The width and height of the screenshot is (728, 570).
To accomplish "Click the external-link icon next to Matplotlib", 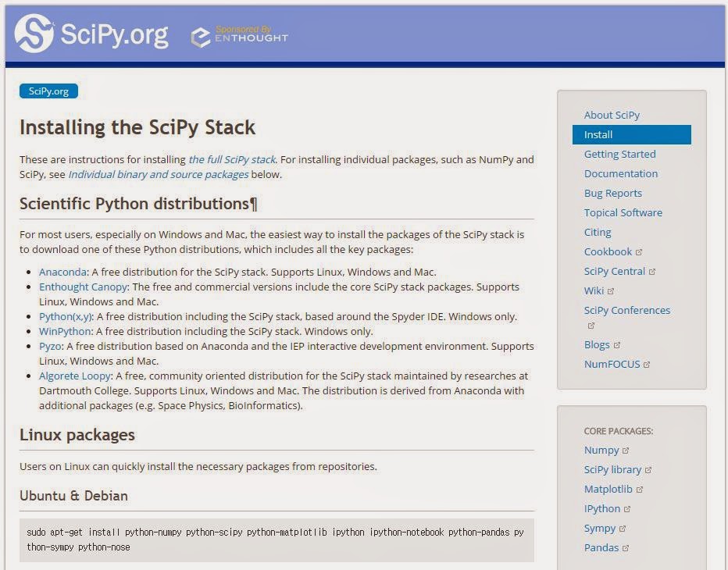I will (640, 489).
